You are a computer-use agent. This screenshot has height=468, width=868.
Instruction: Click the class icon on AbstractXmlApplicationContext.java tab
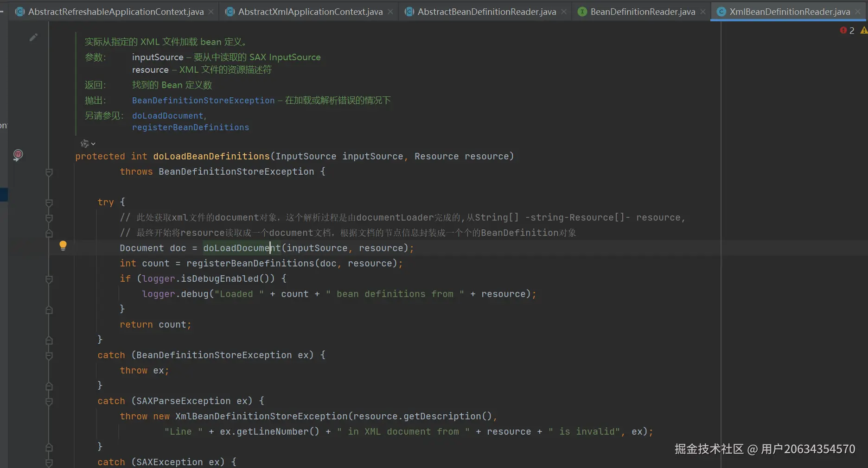[x=230, y=12]
